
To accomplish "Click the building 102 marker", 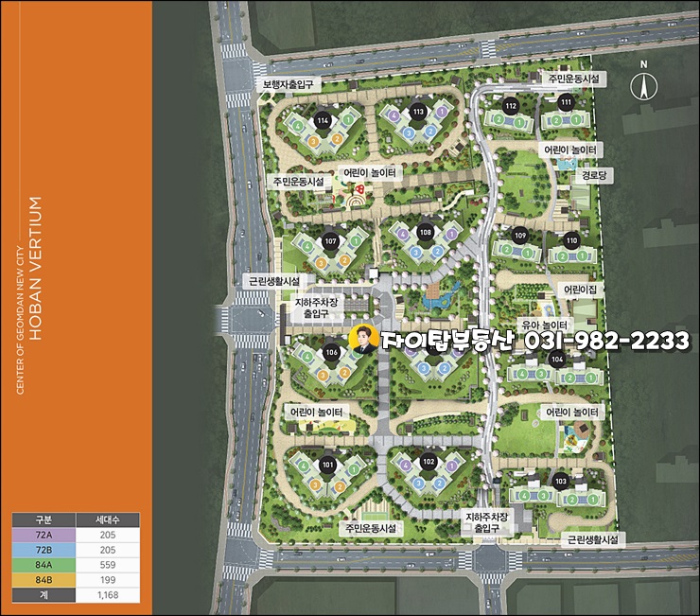I will [429, 462].
